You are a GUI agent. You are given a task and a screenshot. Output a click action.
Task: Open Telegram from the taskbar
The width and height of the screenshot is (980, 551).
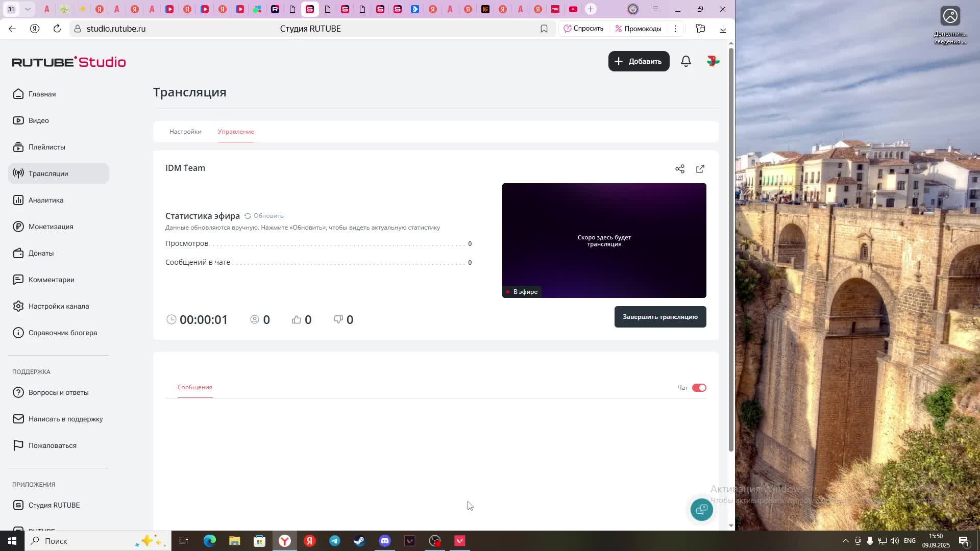[x=335, y=541]
